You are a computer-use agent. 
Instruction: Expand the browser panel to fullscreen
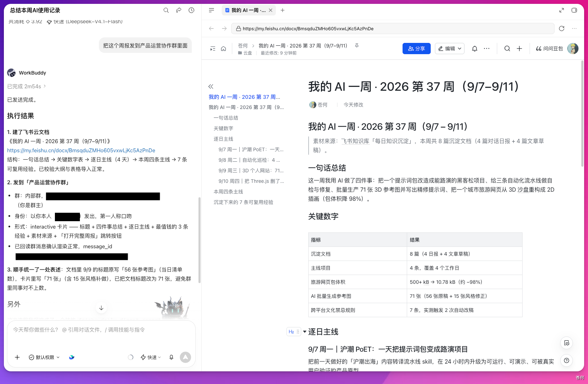[562, 10]
